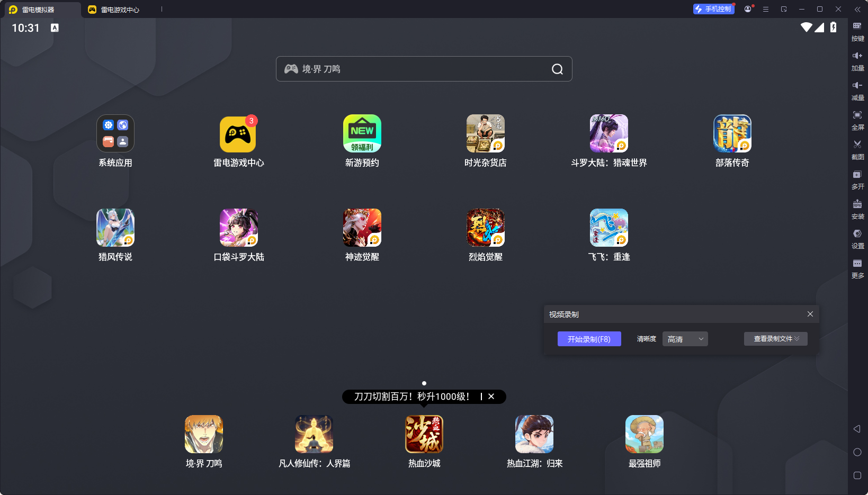Start the 神迹觉醒 game
868x495 pixels.
(362, 228)
